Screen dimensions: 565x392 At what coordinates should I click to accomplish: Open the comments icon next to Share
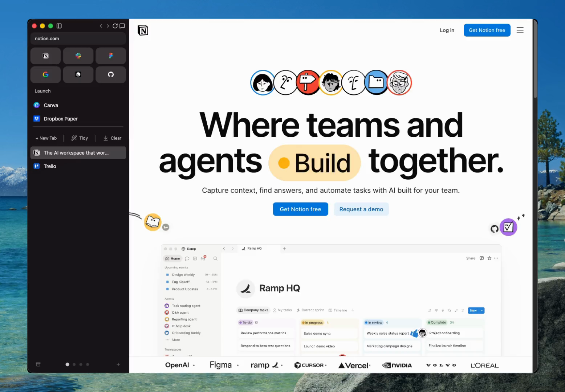[482, 258]
